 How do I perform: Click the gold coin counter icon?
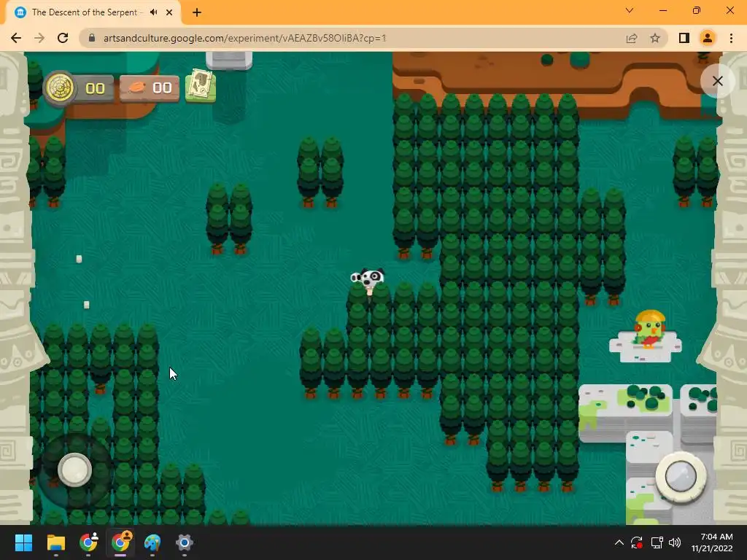click(60, 88)
